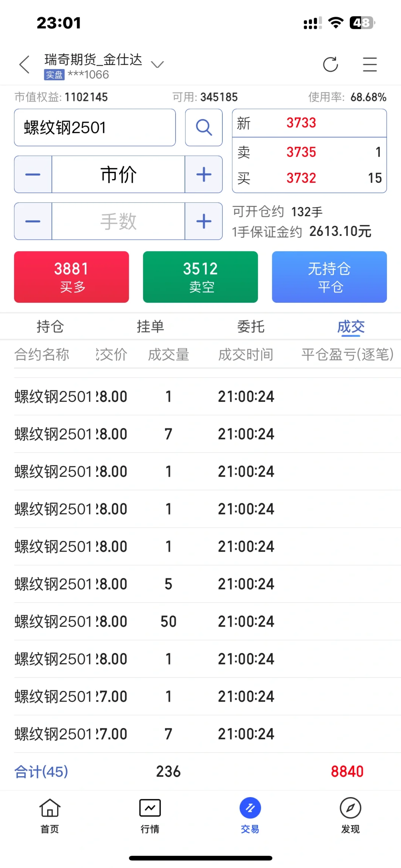Increase price with the plus button
Image resolution: width=401 pixels, height=868 pixels.
click(x=204, y=174)
